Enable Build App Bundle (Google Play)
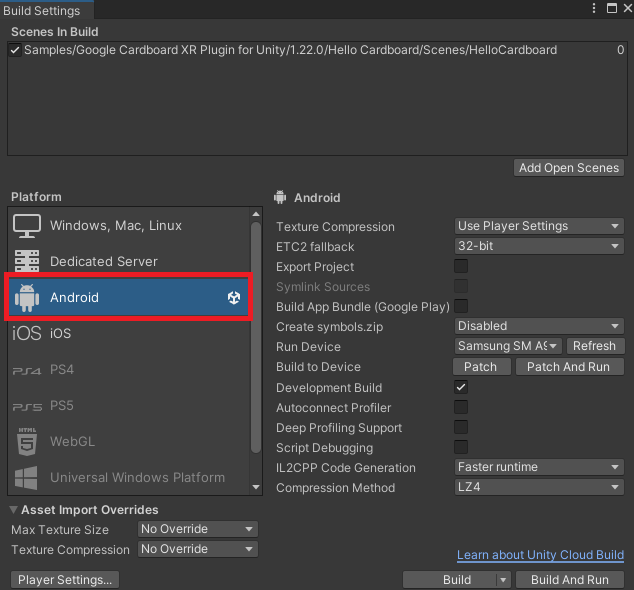Screen dimensions: 634x590 coord(461,306)
